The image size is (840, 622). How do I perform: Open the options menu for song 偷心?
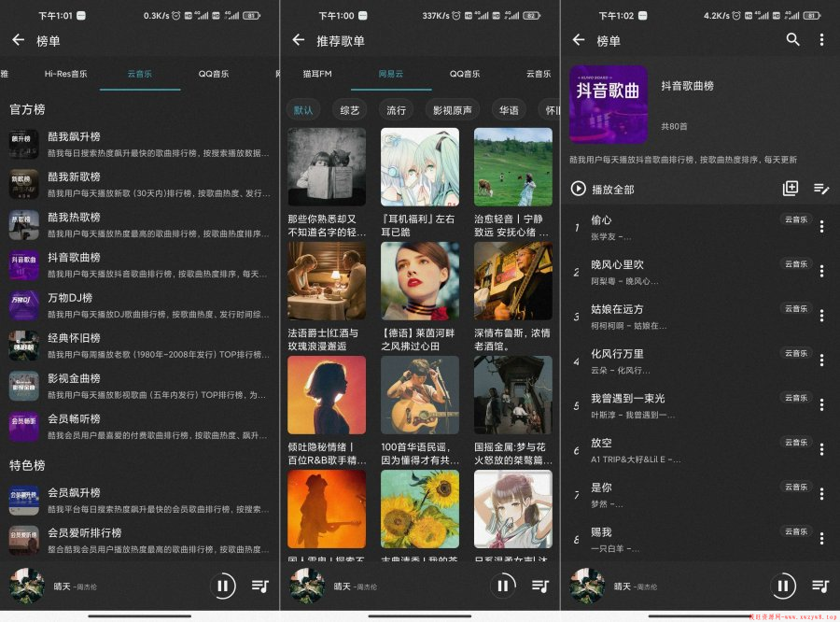821,227
